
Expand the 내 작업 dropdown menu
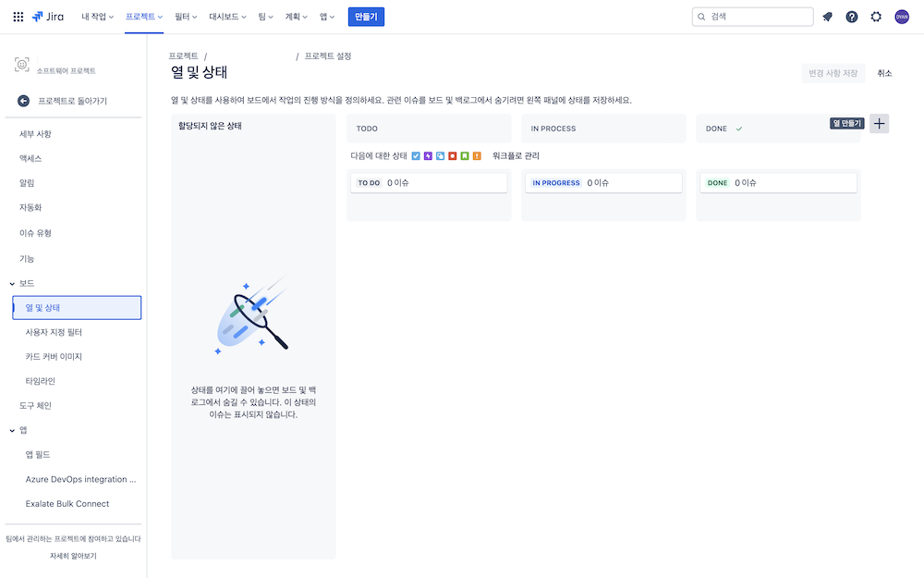coord(97,17)
